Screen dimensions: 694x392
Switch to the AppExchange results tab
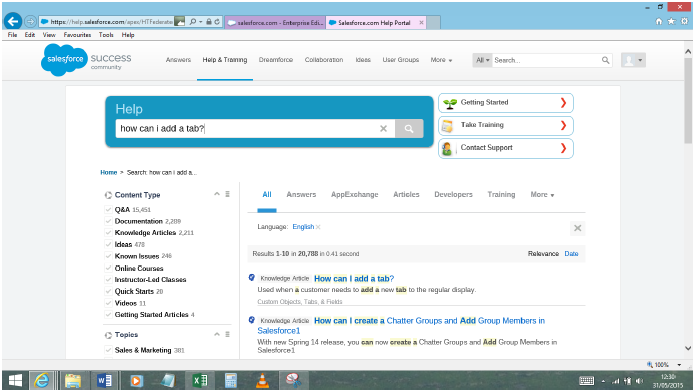355,195
